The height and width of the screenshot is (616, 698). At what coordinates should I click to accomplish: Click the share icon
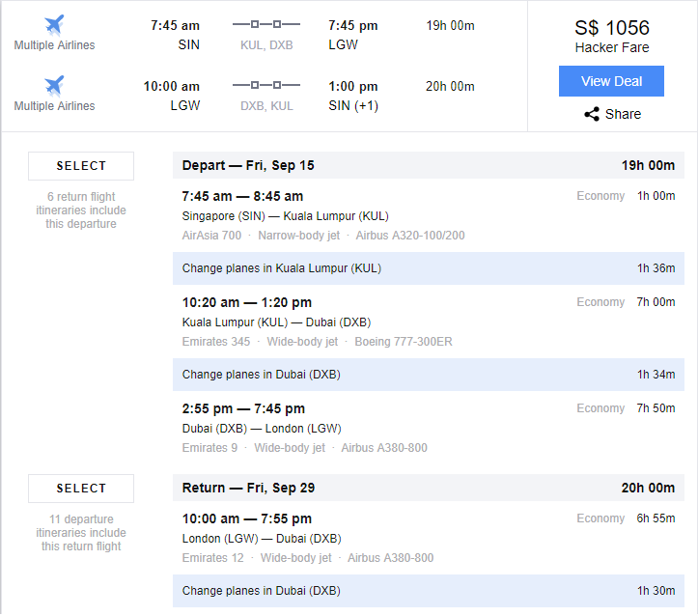(592, 114)
